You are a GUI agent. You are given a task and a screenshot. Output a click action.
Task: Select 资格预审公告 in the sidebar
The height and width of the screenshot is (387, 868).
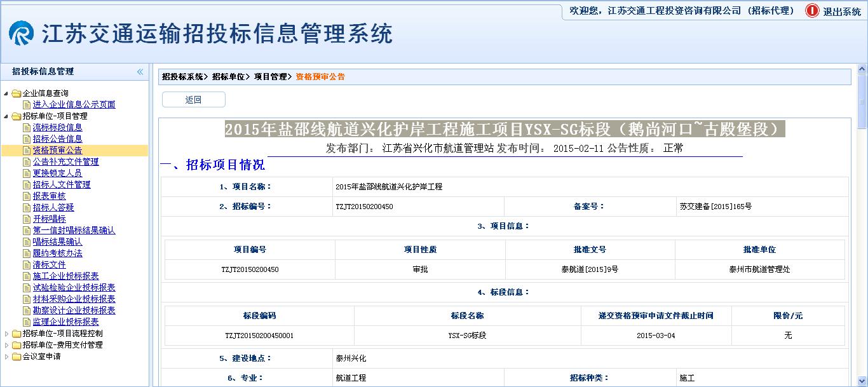(x=57, y=151)
